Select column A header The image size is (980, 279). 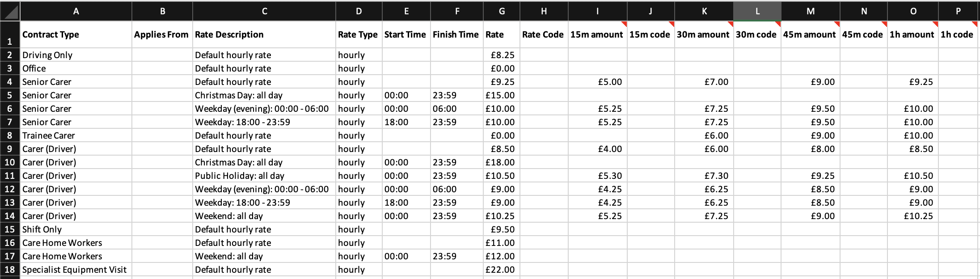tap(76, 11)
